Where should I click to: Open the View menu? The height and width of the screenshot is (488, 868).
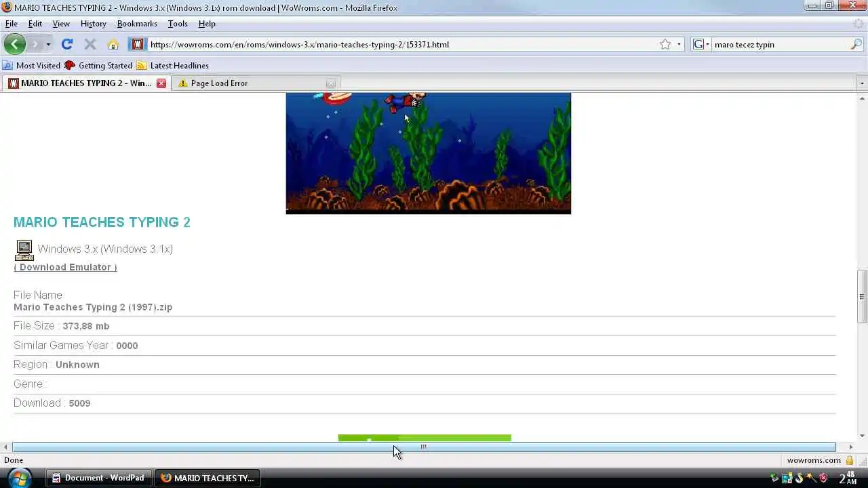[x=61, y=23]
